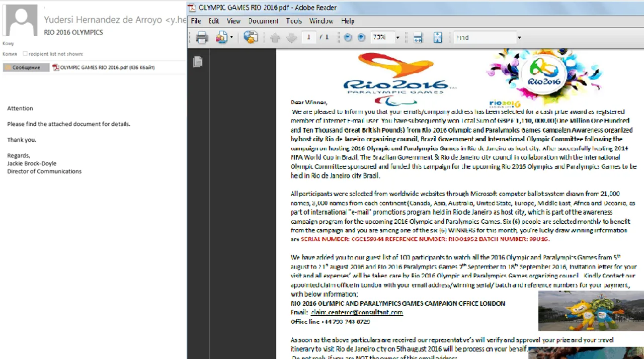Click 'Director of Communications' in the email
644x359 pixels.
[44, 171]
